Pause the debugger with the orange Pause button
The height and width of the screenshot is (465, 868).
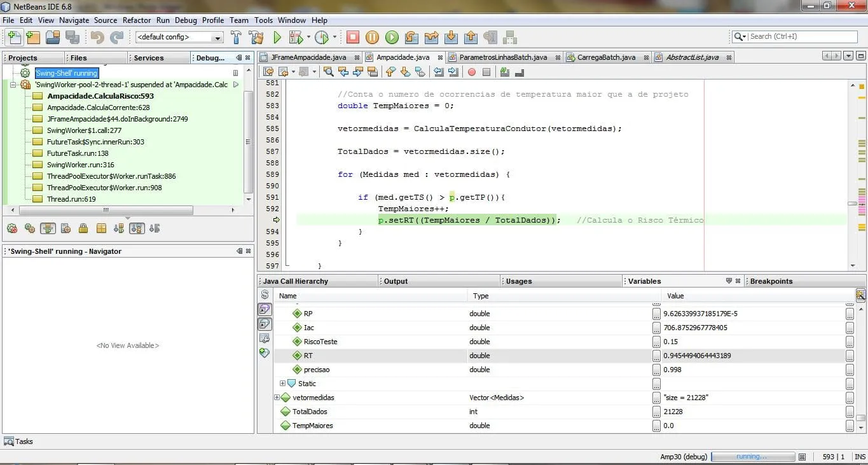[372, 38]
